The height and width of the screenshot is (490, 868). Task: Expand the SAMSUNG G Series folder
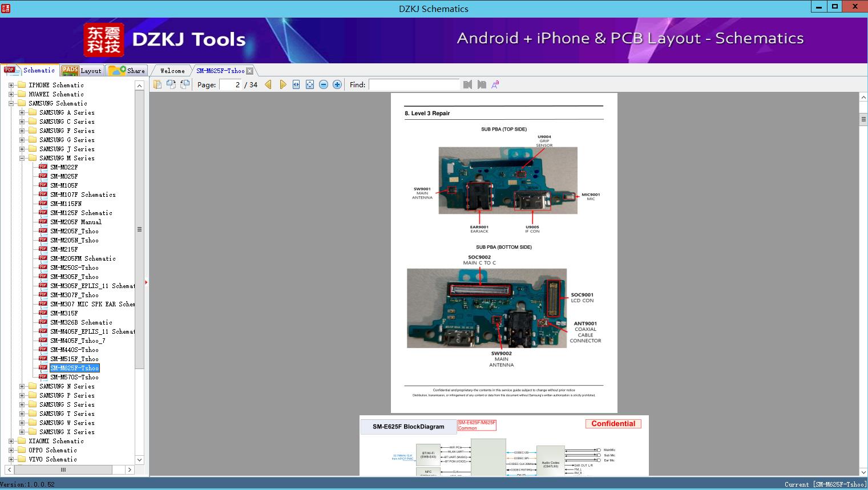tap(22, 140)
